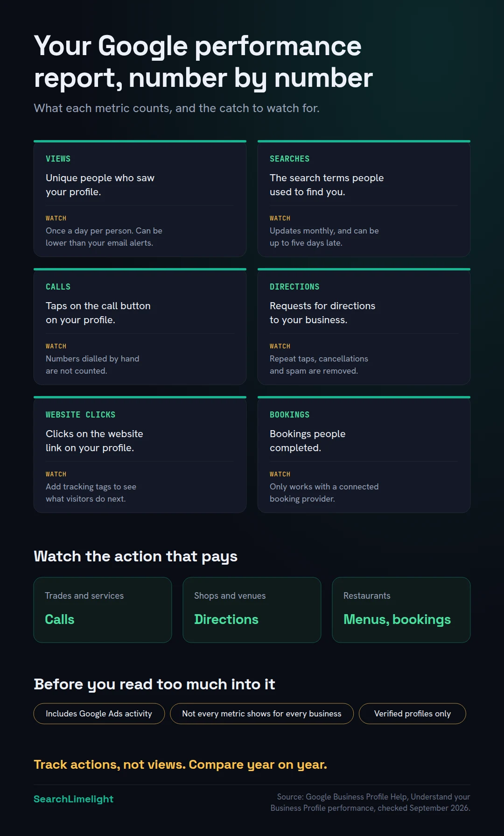Image resolution: width=504 pixels, height=836 pixels.
Task: Click the VIEWS card label
Action: (x=58, y=159)
